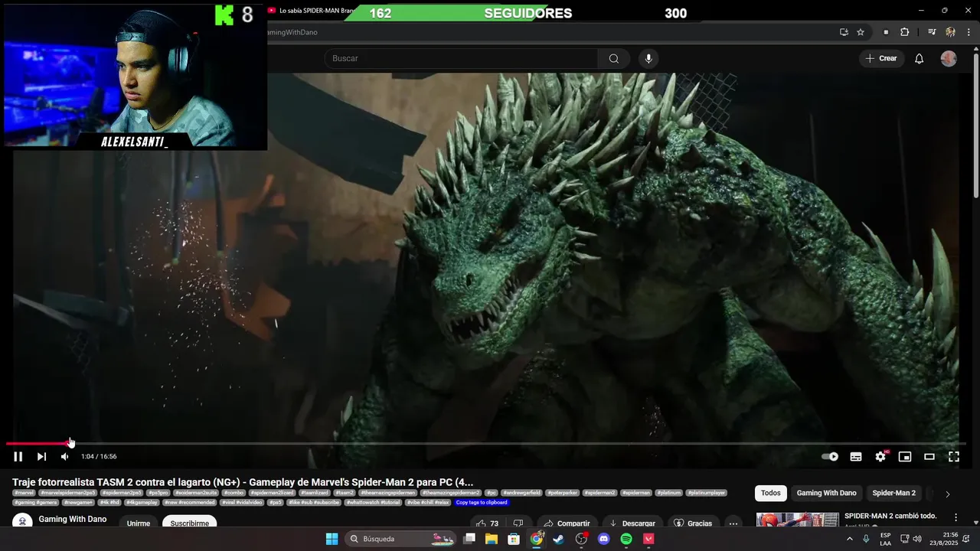Viewport: 980px width, 551px height.
Task: Toggle subtitles on the video
Action: 856,457
